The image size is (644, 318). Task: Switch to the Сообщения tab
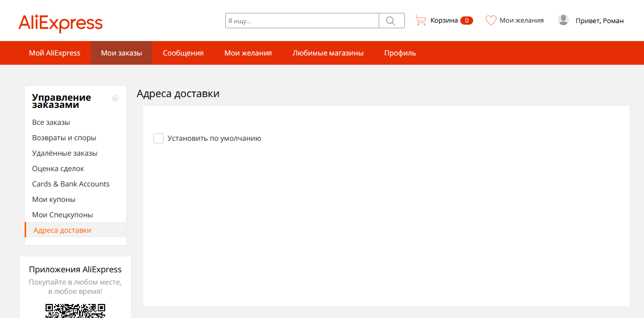(x=183, y=53)
